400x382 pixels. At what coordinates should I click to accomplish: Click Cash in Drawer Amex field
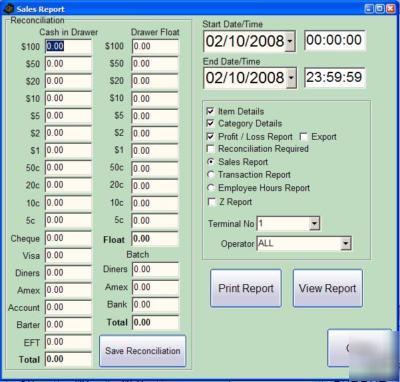pyautogui.click(x=68, y=290)
